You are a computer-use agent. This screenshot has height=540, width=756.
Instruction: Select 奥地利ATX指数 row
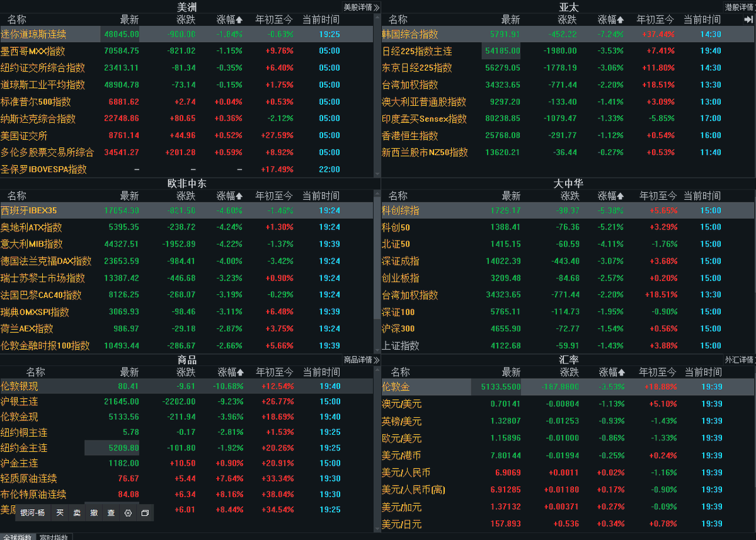pyautogui.click(x=186, y=227)
